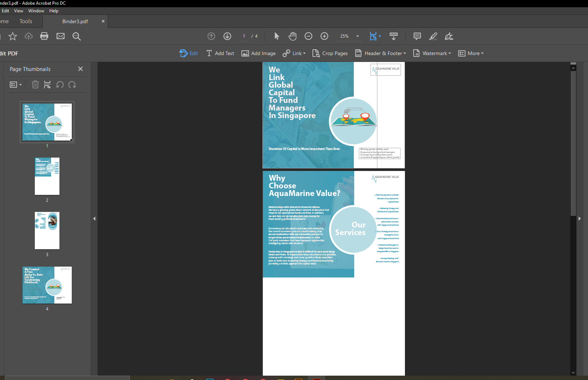
Task: Open the More tools dropdown
Action: click(471, 53)
